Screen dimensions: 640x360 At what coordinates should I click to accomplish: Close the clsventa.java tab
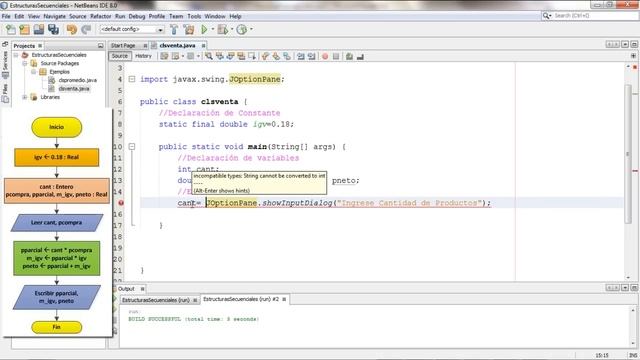point(203,46)
